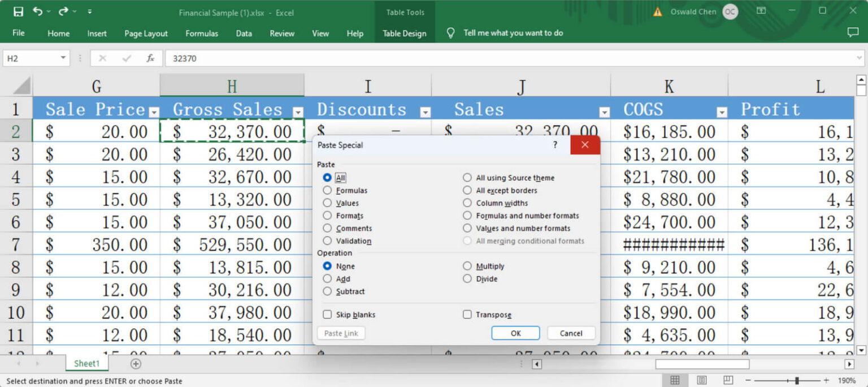Screen dimensions: 868x387
Task: Enable the Skip blanks checkbox
Action: tap(327, 315)
